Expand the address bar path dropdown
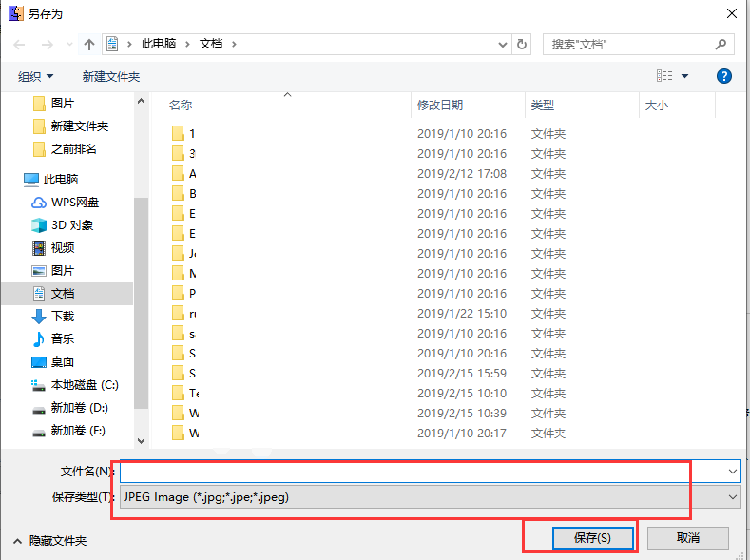This screenshot has height=560, width=750. click(x=504, y=44)
